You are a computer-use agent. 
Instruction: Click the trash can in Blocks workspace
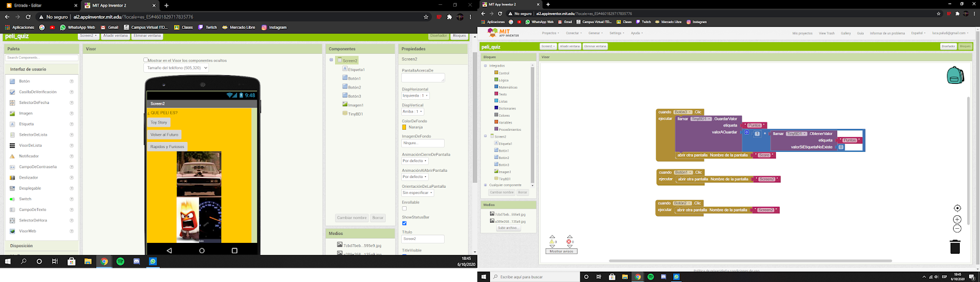tap(955, 247)
